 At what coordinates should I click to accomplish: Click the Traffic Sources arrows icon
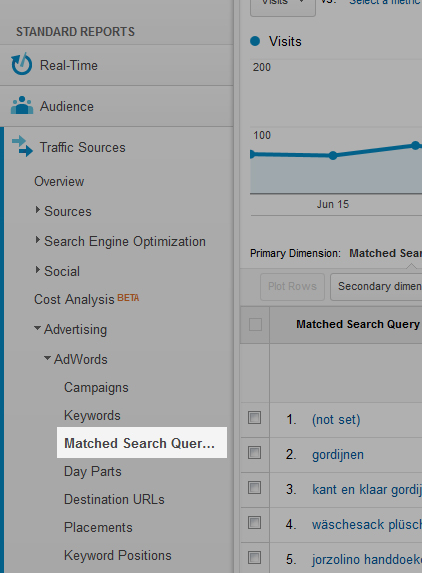click(22, 146)
